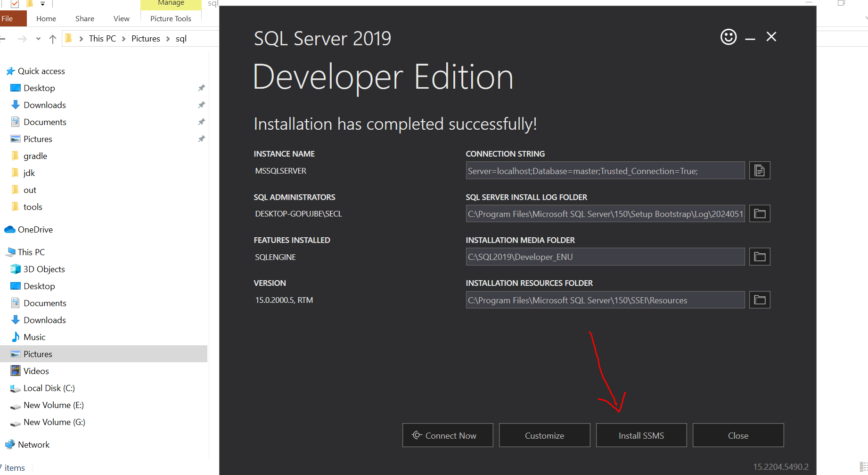This screenshot has height=475, width=868.
Task: Open the jdk folder in Quick access
Action: 29,173
